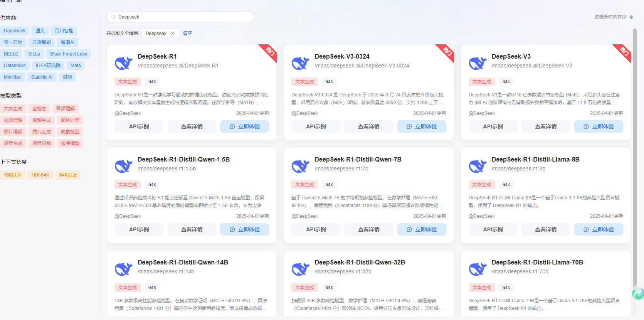Filter by 文本生成 model type in sidebar
Screen dimensions: 644x320
13,109
